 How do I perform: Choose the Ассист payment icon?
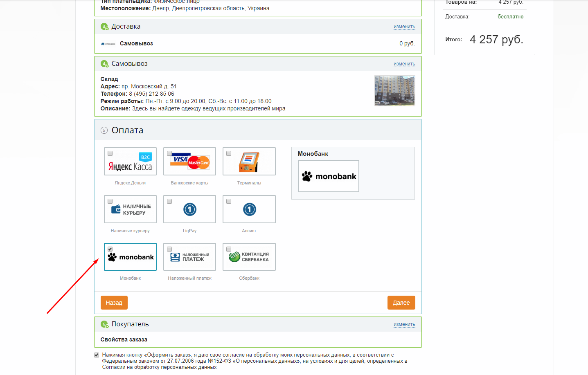point(249,209)
